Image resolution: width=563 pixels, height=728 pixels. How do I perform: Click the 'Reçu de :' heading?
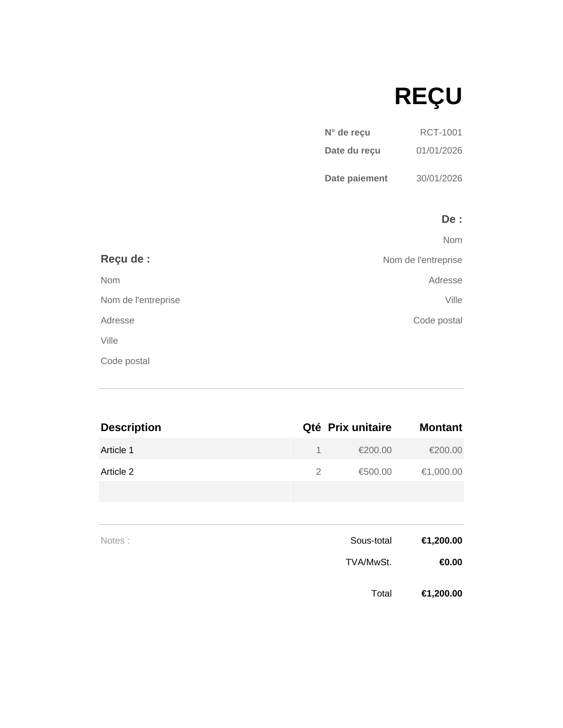click(125, 259)
